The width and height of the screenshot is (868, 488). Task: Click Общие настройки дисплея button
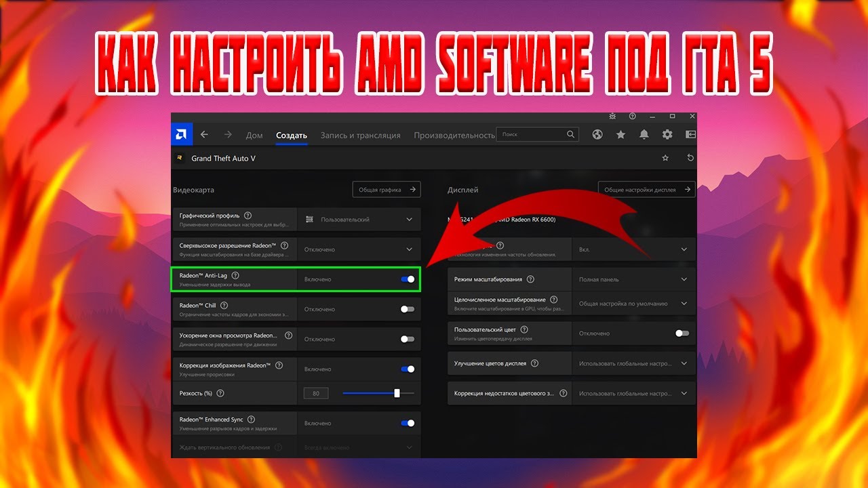coord(647,190)
